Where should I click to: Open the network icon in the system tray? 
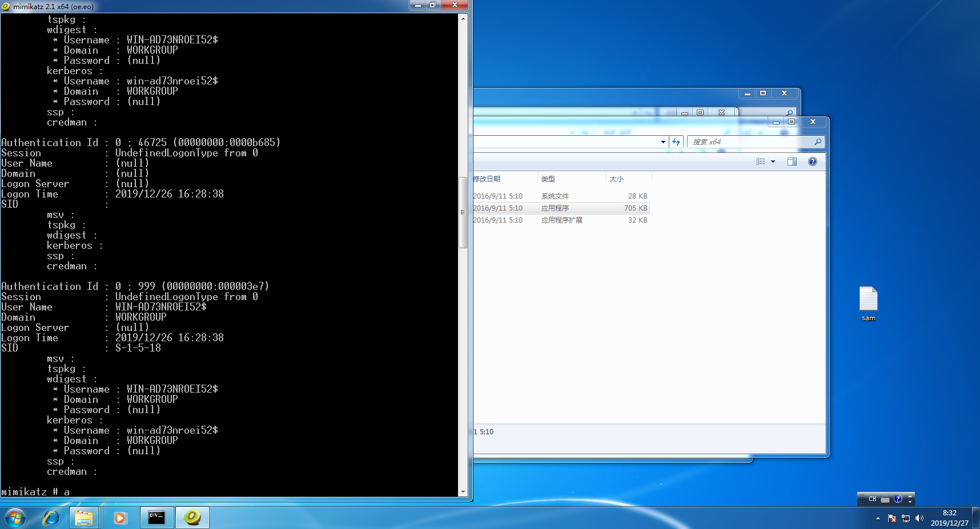(x=906, y=518)
